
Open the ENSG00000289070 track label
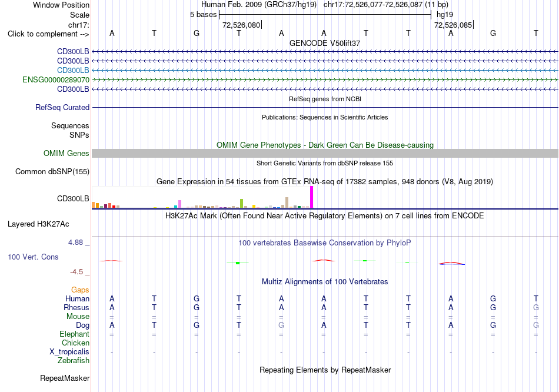point(56,79)
